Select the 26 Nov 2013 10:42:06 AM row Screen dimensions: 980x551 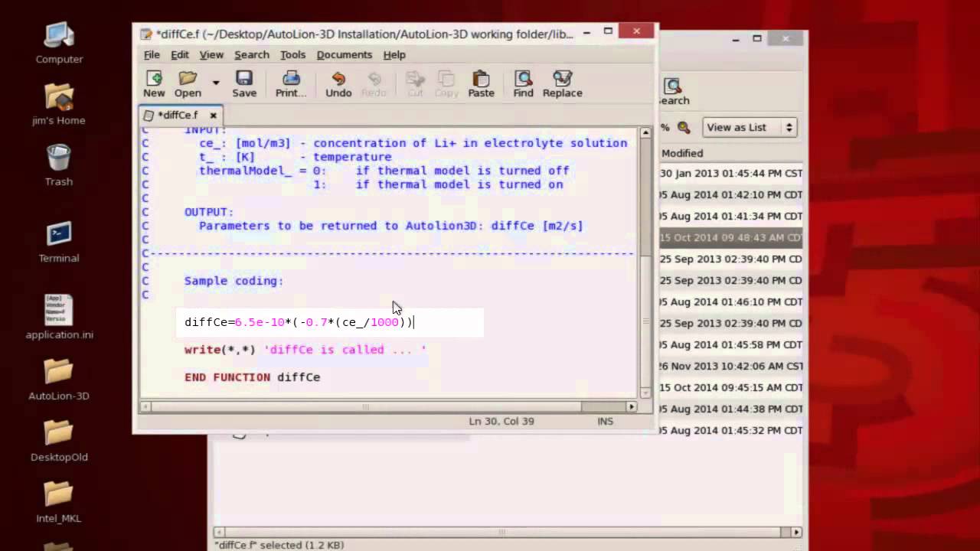(731, 366)
